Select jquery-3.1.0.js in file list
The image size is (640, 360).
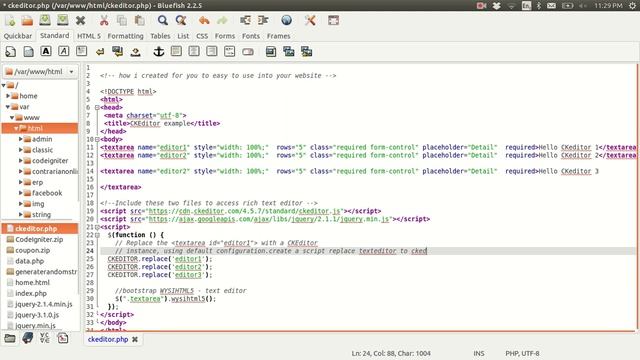click(37, 315)
